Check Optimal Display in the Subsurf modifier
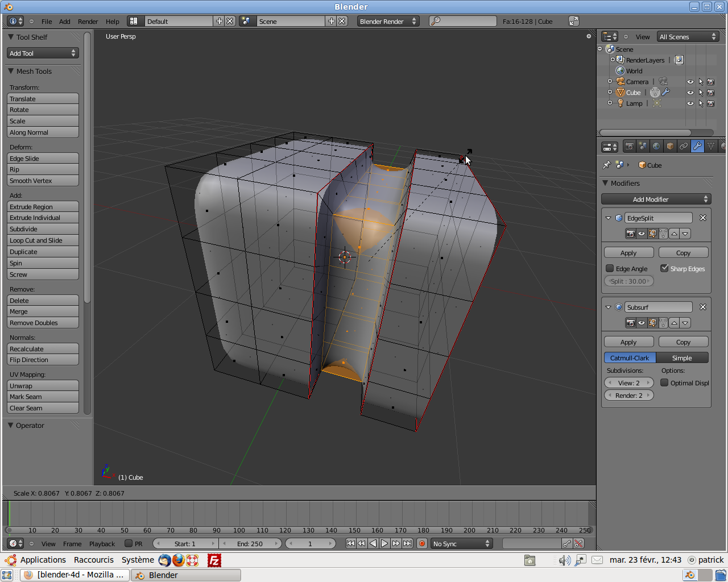The height and width of the screenshot is (582, 728). pos(664,383)
